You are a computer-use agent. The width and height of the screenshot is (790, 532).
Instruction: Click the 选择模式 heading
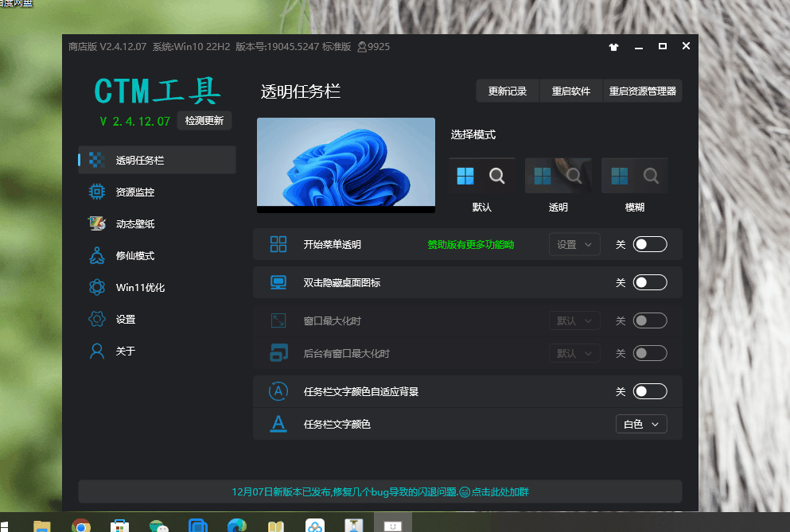pos(473,134)
